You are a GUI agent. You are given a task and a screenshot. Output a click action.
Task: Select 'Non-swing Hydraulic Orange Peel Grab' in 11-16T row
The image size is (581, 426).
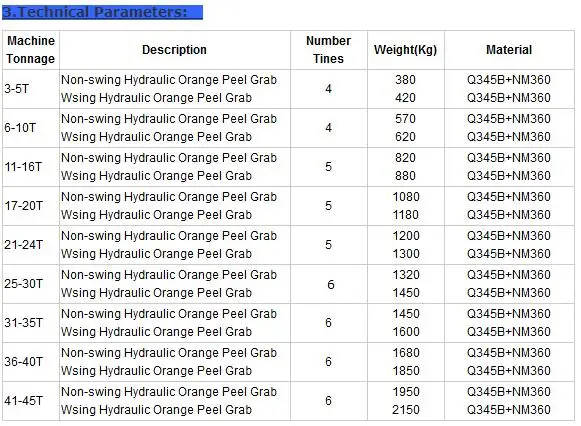(x=169, y=157)
